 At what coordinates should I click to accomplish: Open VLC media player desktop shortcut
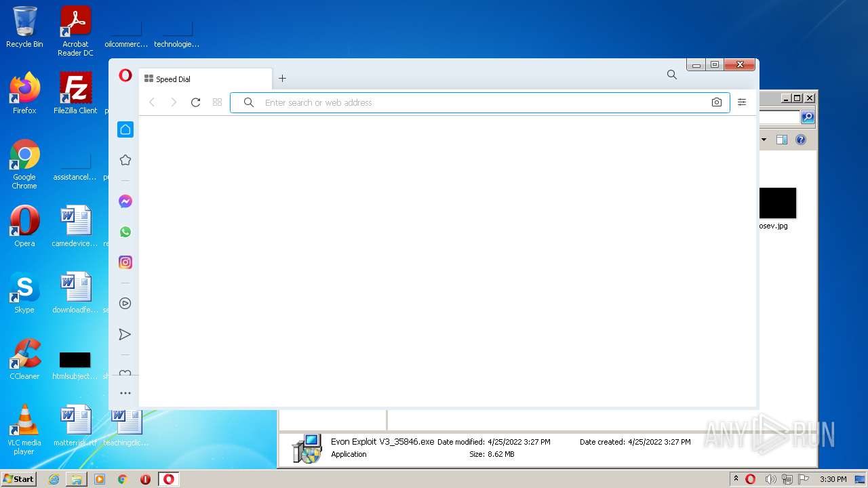24,430
